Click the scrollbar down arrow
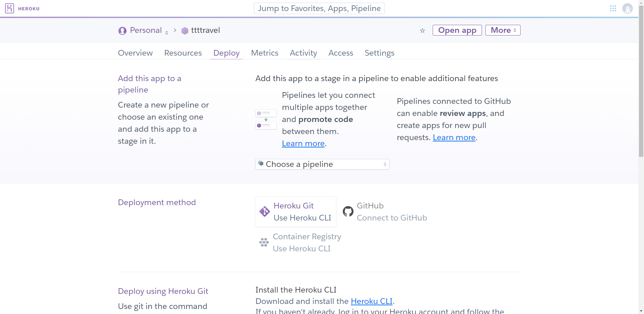Screen dimensions: 644x314 point(641,311)
